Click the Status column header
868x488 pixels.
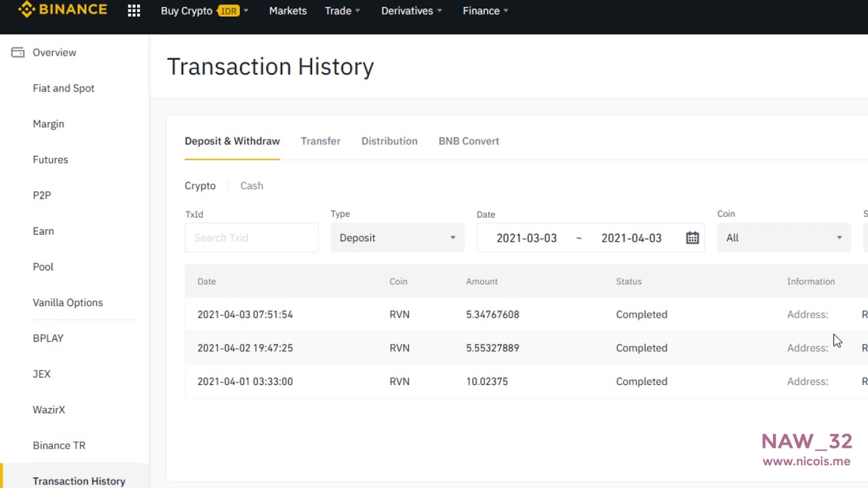coord(629,281)
